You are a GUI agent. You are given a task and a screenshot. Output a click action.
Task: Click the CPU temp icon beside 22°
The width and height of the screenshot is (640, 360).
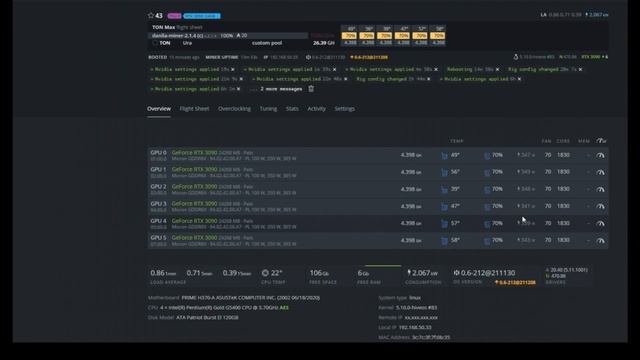pos(265,273)
